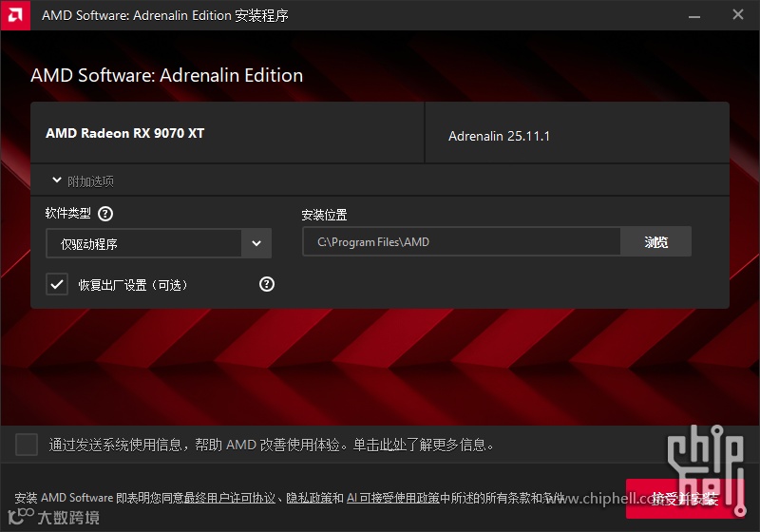
Task: Enable sending system usage info checkbox
Action: (27, 445)
